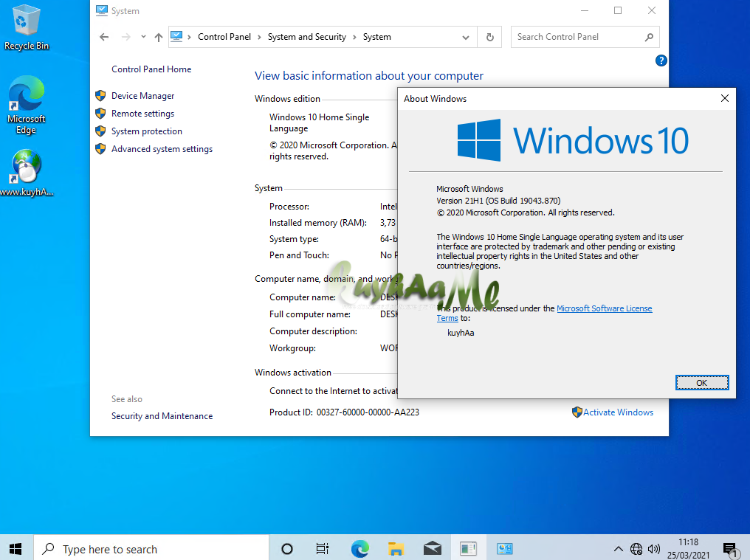This screenshot has height=560, width=750.
Task: Launch Microsoft Edge from the taskbar
Action: click(x=359, y=548)
